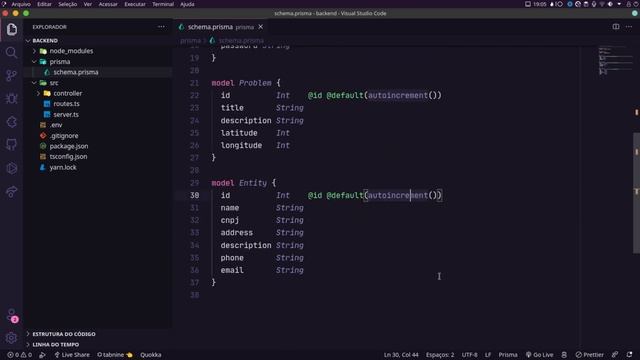This screenshot has width=640, height=360.
Task: Place cursor on cnpj String line
Action: point(262,220)
